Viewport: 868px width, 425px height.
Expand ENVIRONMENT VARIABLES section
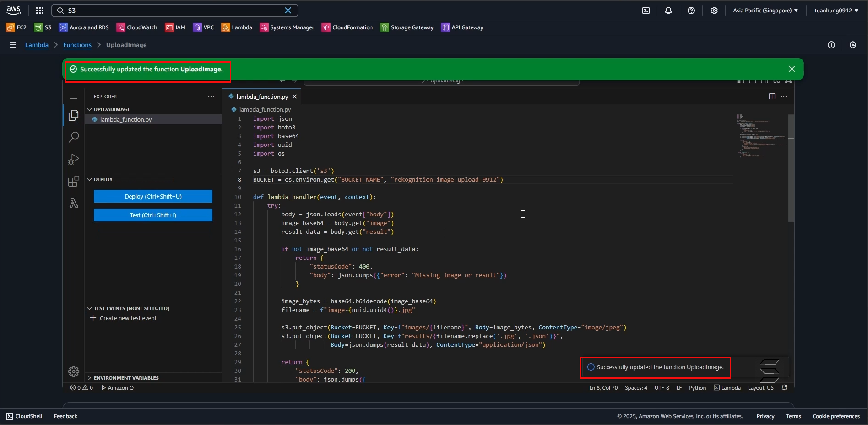coord(123,378)
